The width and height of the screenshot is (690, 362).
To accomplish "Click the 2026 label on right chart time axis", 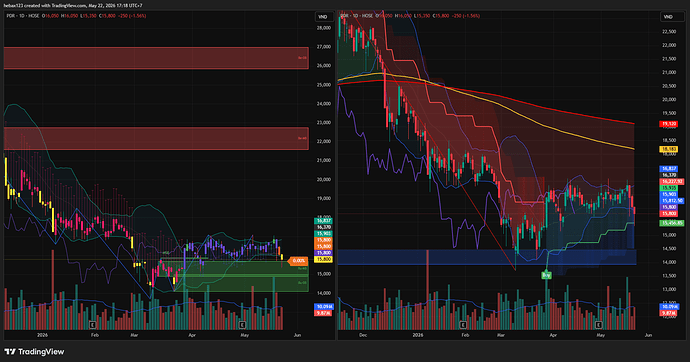I will coord(418,335).
